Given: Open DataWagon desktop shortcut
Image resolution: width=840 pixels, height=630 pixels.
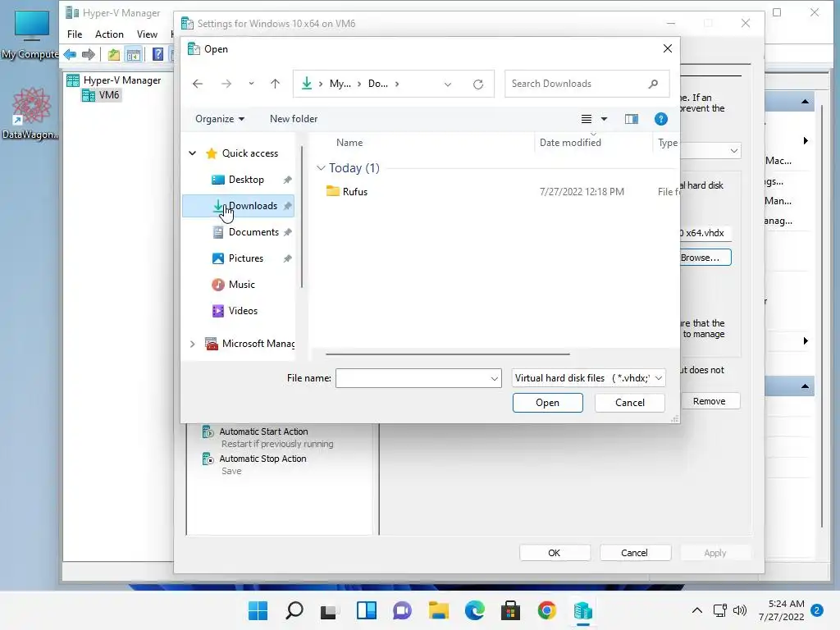Looking at the screenshot, I should pos(30,113).
